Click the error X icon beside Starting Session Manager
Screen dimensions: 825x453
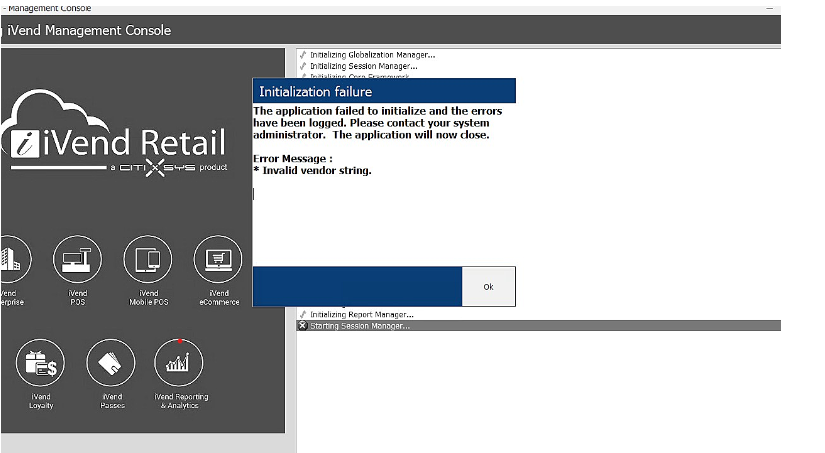[303, 326]
